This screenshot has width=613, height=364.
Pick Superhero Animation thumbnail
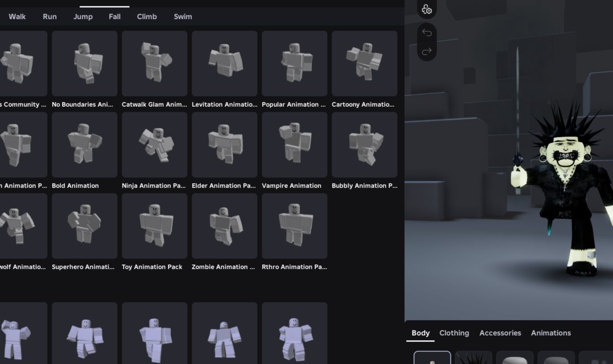click(x=84, y=226)
